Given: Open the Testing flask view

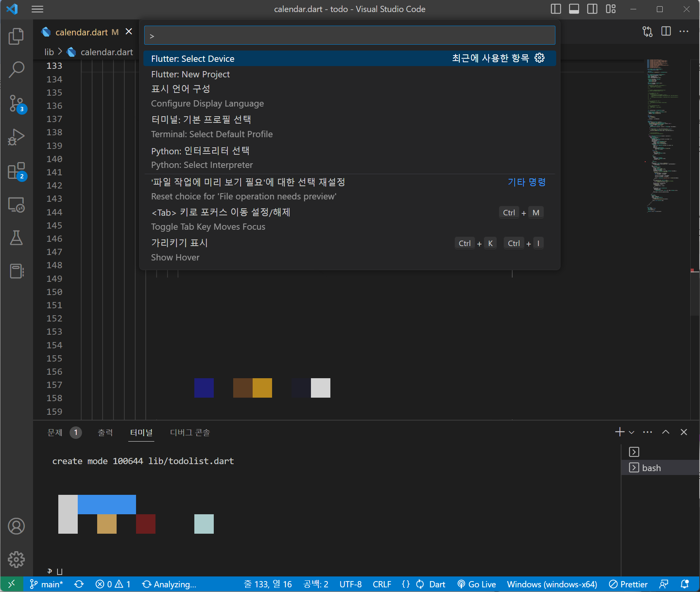Looking at the screenshot, I should 16,237.
